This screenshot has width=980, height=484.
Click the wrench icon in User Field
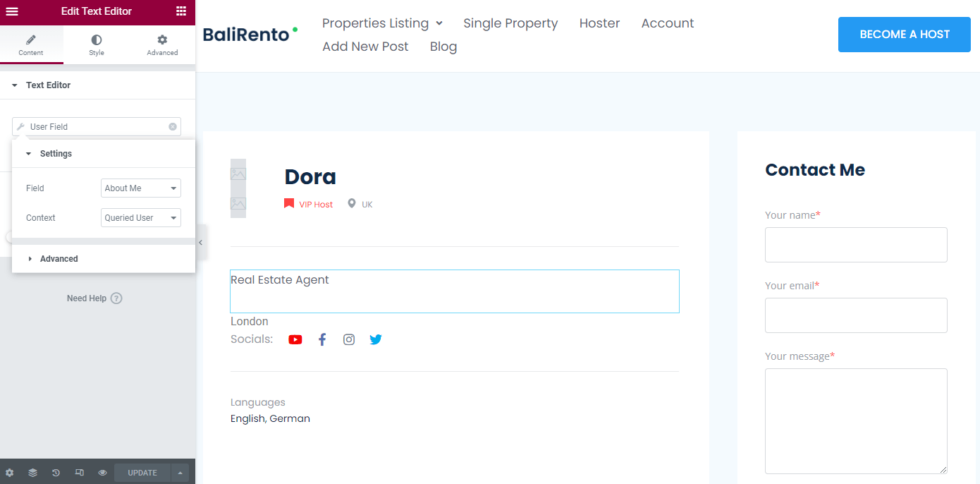click(20, 127)
